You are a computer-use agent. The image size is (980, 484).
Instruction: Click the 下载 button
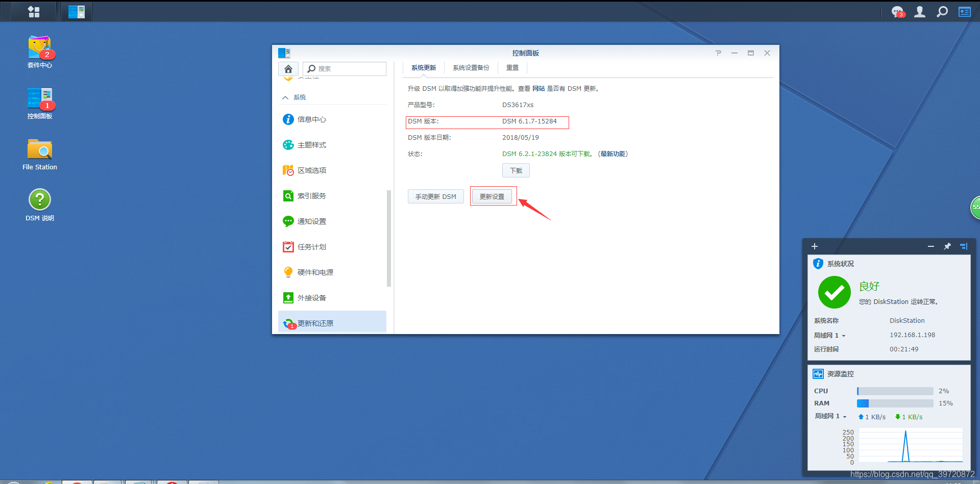516,170
